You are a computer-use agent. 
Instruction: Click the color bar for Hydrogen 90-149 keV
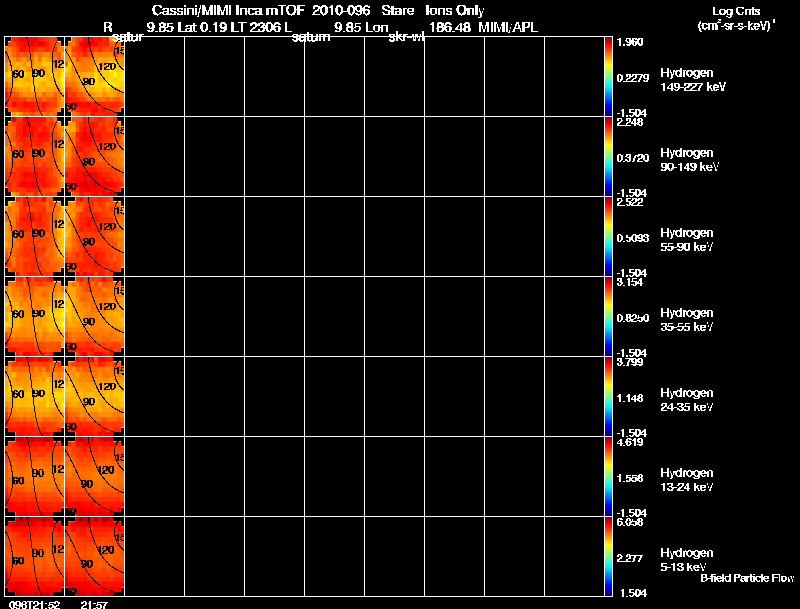coord(608,157)
